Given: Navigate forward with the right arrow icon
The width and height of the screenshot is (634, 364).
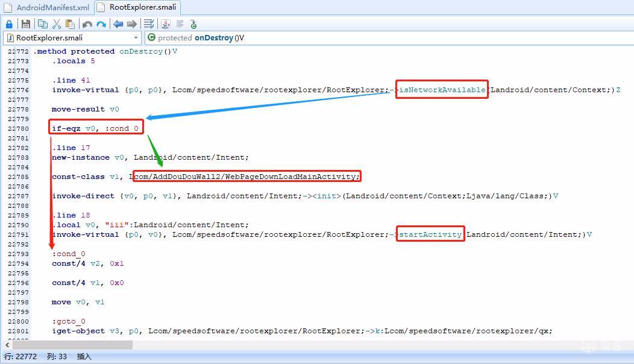Looking at the screenshot, I should [131, 24].
